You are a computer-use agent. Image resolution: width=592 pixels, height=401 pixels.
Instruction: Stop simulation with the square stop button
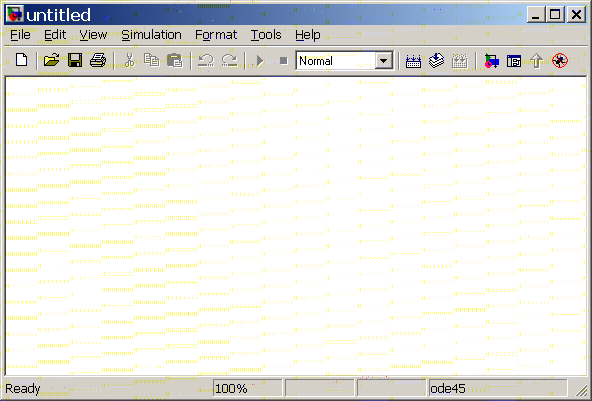[x=284, y=60]
